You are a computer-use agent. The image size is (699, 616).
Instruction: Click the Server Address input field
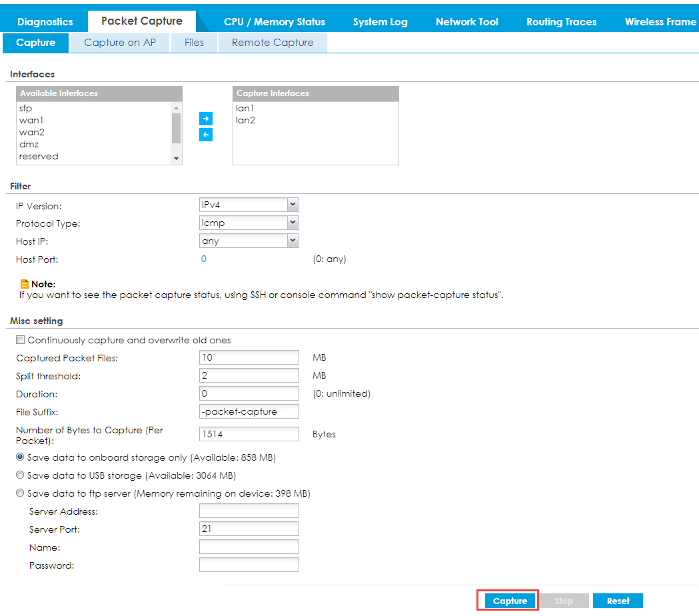(249, 511)
